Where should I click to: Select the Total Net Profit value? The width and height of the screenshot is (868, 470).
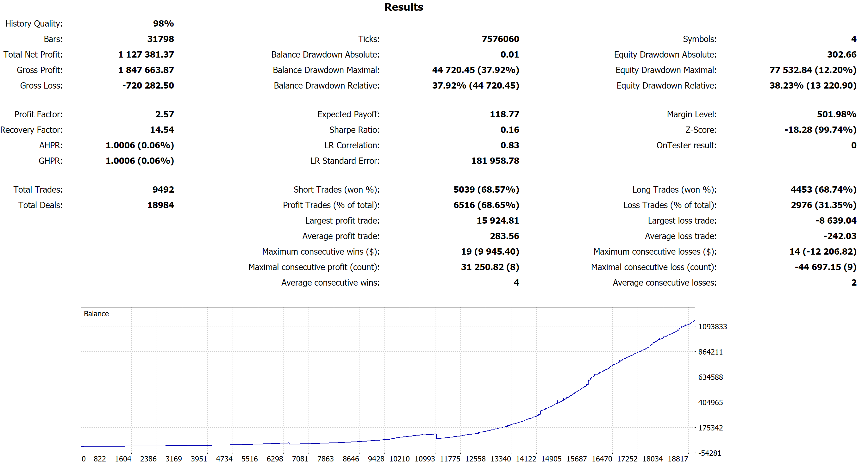coord(146,54)
